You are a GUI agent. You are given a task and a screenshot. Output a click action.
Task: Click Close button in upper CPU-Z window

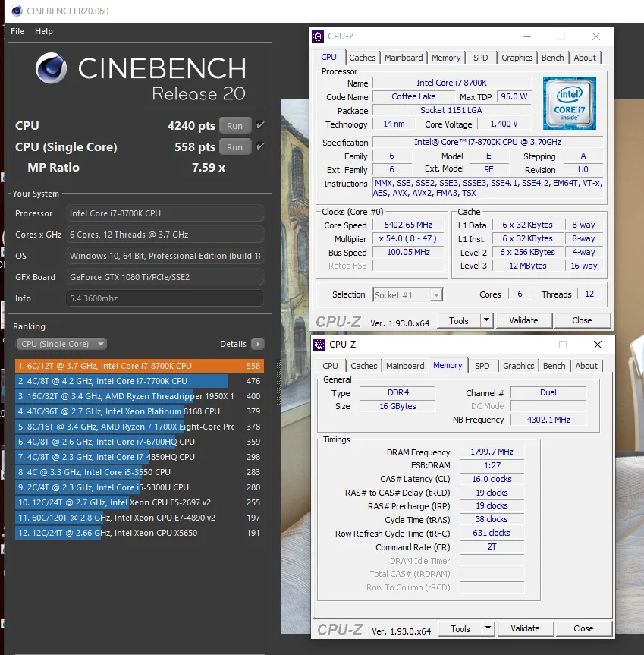tap(582, 320)
